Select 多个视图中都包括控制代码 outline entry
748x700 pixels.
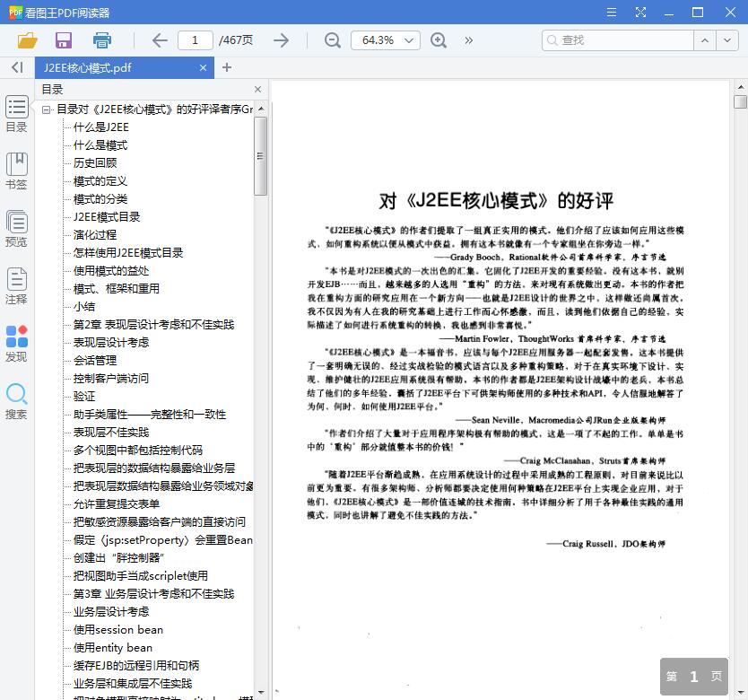138,451
